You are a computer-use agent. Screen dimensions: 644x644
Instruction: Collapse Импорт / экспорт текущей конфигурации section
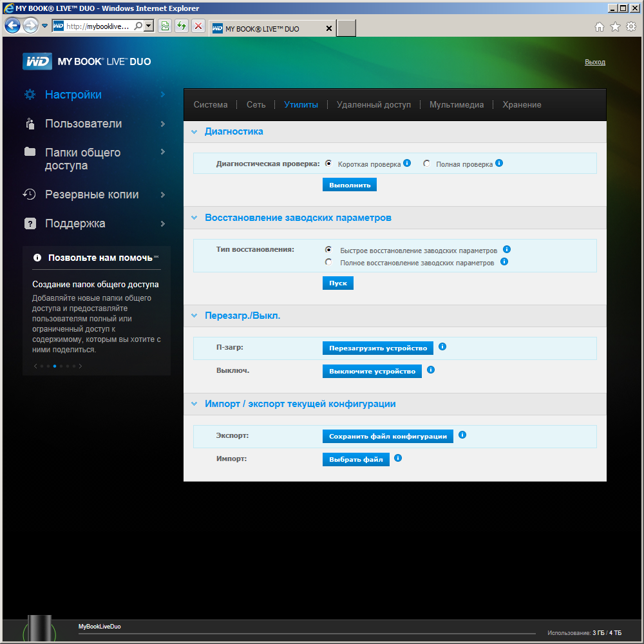click(x=194, y=404)
